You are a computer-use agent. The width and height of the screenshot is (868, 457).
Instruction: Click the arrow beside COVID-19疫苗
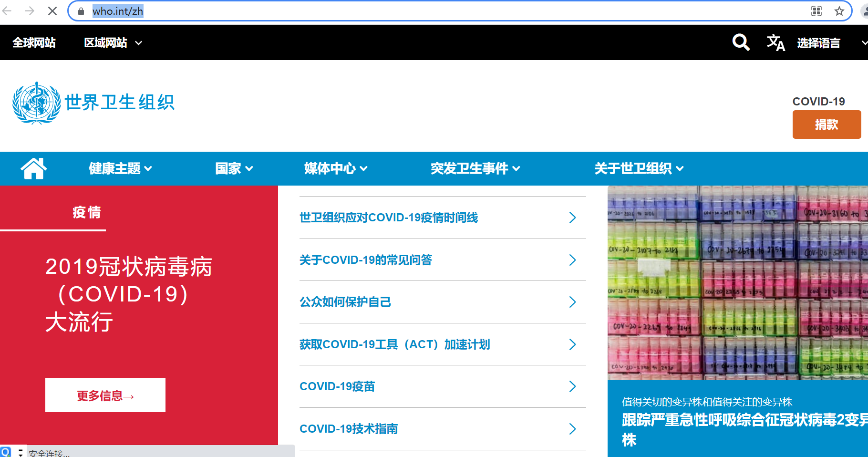pos(572,387)
